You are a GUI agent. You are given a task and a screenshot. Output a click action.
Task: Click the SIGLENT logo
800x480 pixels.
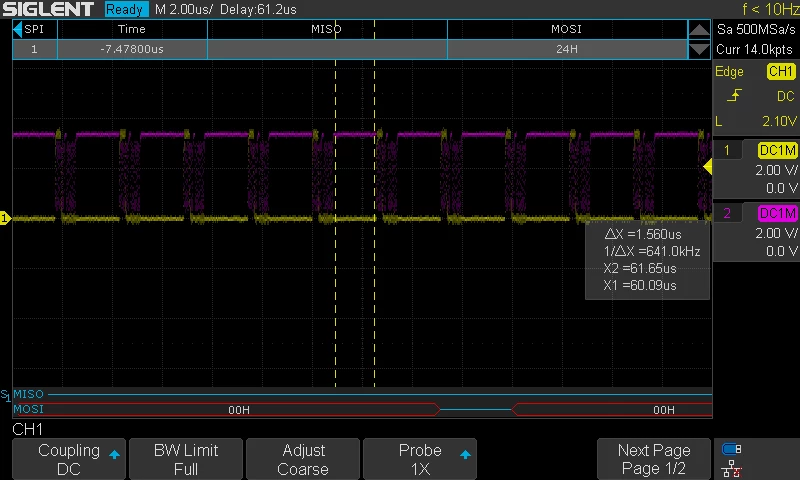(48, 9)
